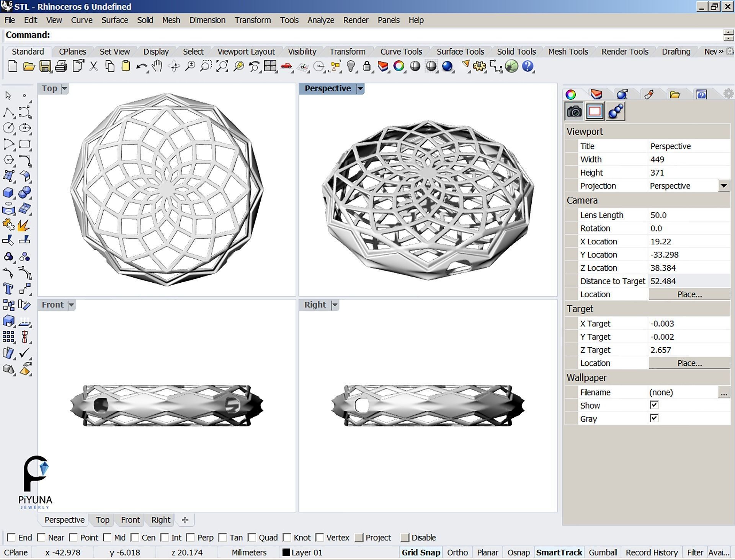
Task: Click the Zoom Extents toolbar icon
Action: tap(222, 66)
